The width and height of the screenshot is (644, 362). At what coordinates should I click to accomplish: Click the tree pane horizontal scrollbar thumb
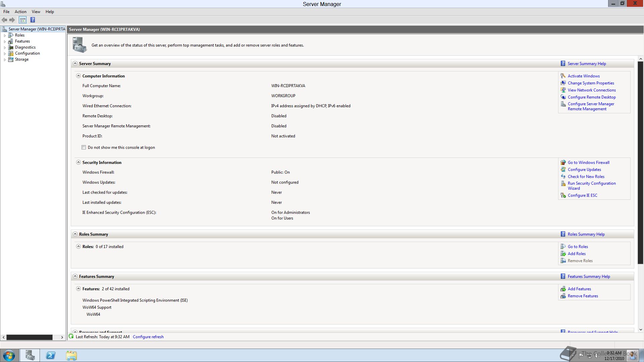(30, 337)
